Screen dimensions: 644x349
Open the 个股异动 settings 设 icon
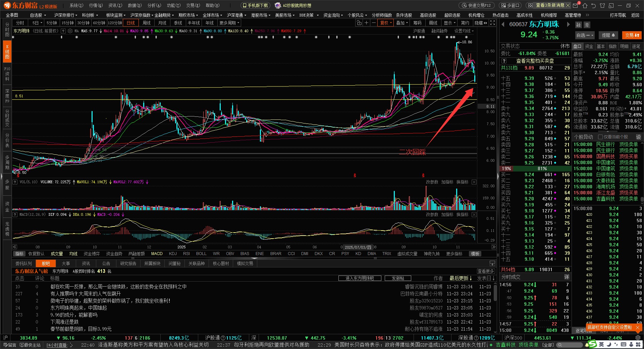tap(638, 137)
